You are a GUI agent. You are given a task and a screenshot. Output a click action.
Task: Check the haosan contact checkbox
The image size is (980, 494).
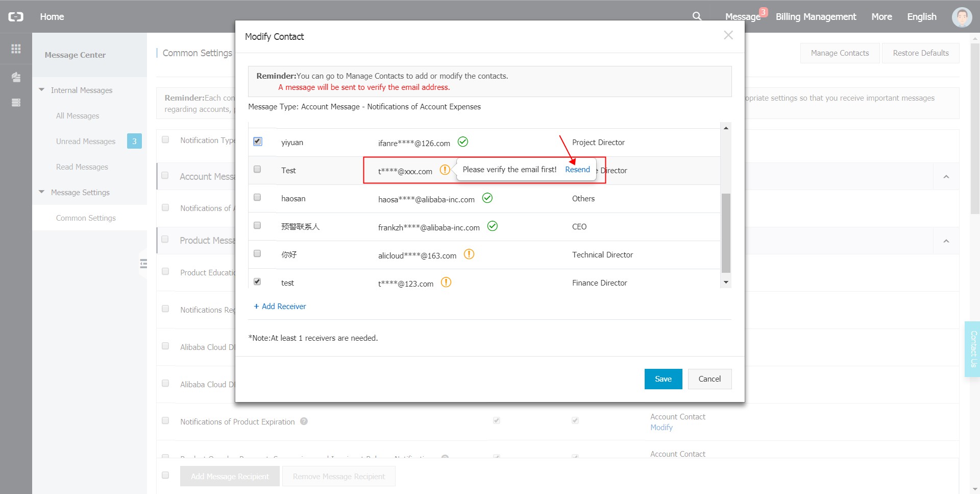pyautogui.click(x=257, y=197)
